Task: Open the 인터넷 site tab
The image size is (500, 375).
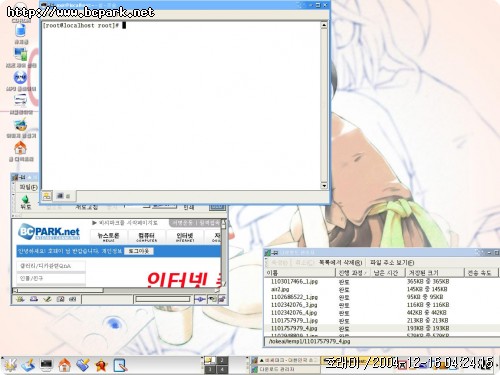Action: click(184, 237)
